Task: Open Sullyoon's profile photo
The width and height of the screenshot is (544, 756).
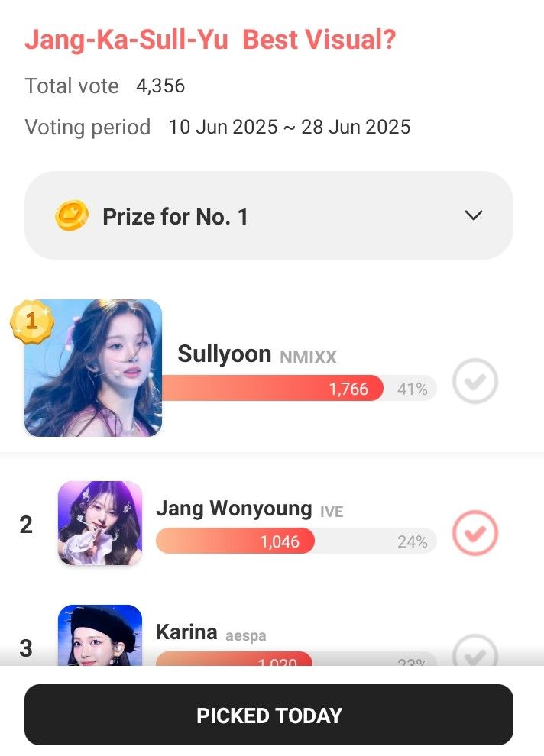Action: 93,368
